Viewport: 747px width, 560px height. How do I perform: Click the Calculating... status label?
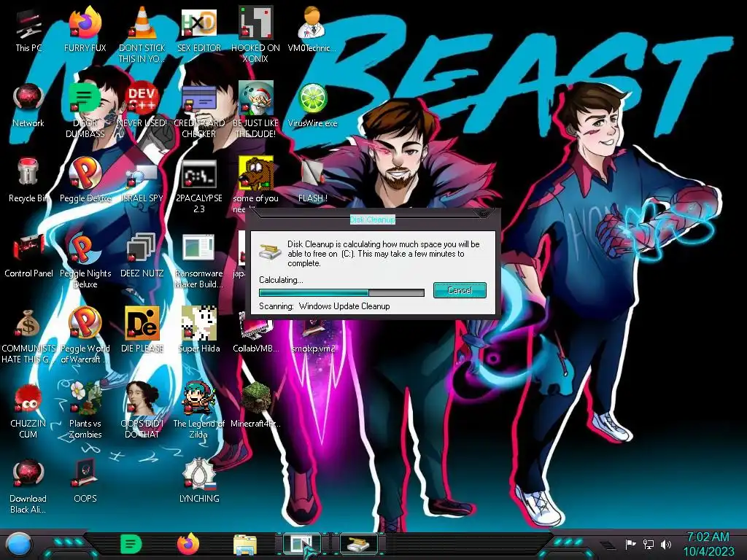tap(281, 280)
